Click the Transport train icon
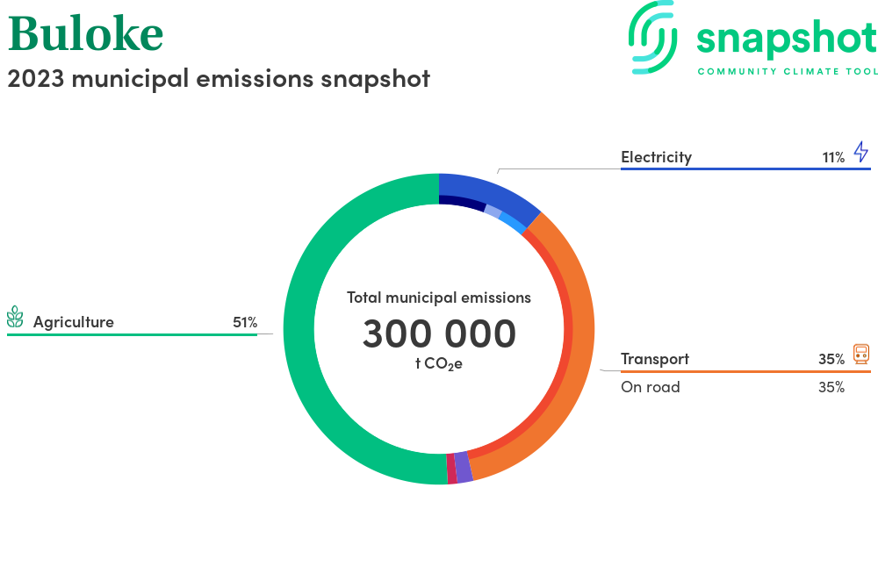878x588 pixels. [x=860, y=355]
